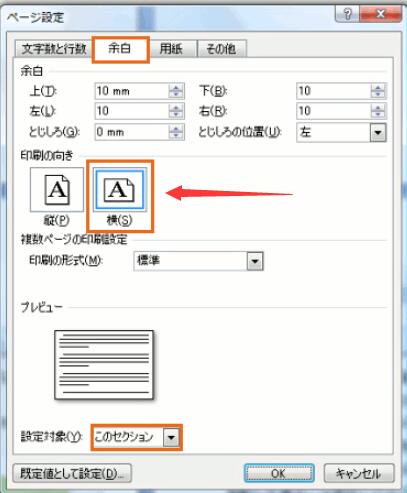The image size is (407, 493).
Task: Click the page preview thumbnail
Action: coord(104,365)
